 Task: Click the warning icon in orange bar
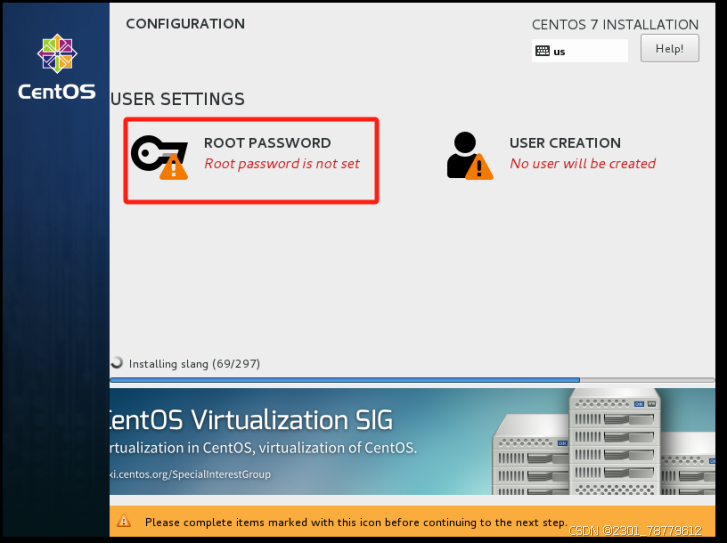tap(124, 521)
